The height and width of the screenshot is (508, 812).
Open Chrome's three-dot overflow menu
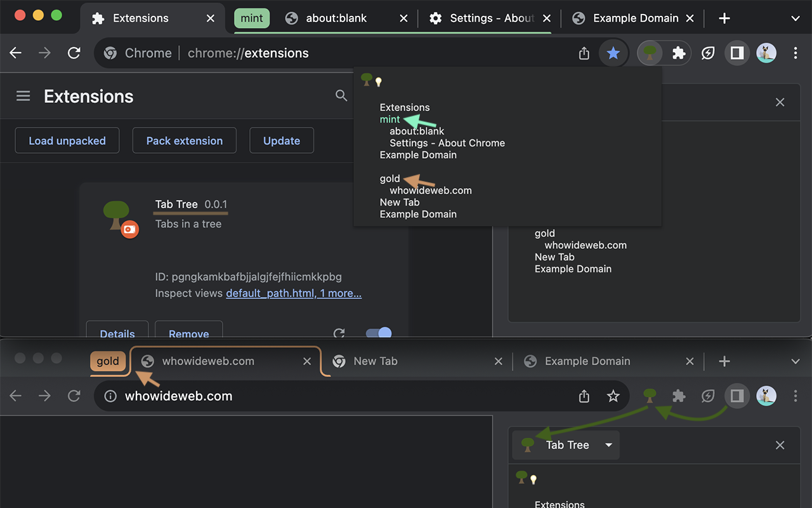[796, 53]
